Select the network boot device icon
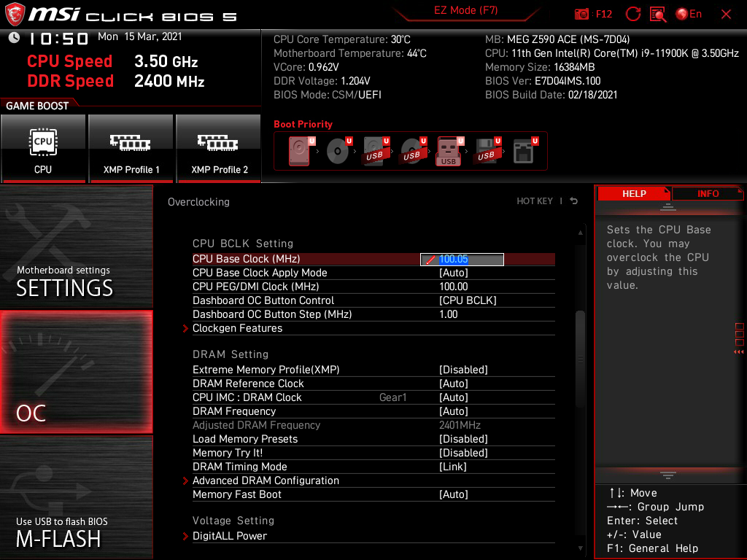The image size is (747, 560). tap(525, 151)
